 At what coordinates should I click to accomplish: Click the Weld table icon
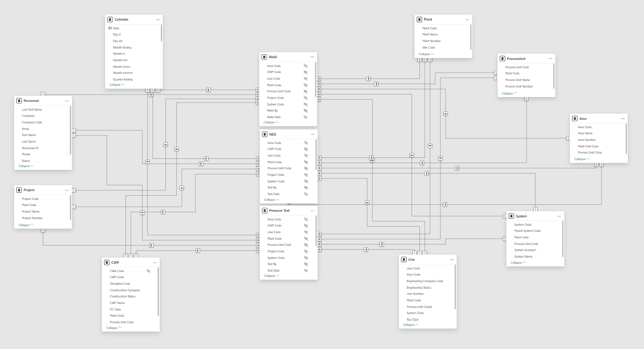click(x=264, y=57)
